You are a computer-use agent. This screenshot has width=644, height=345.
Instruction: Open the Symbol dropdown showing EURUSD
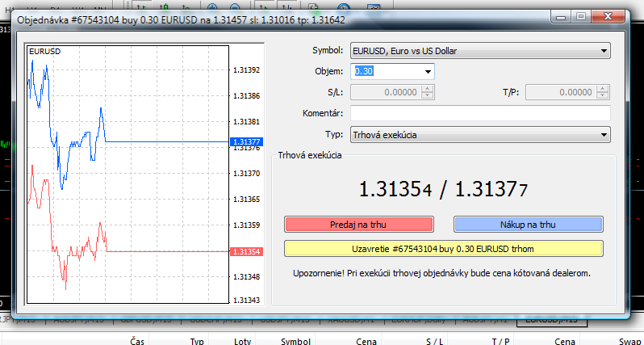tap(480, 51)
